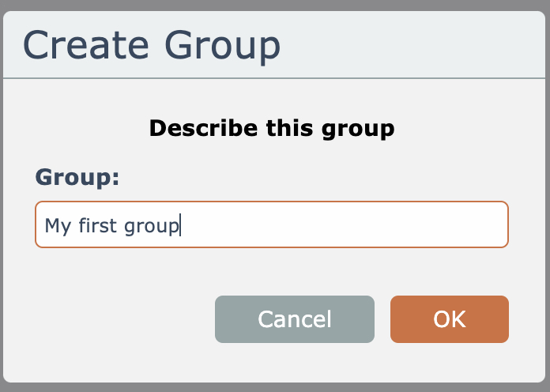
Task: Click the 'Describe this group' heading
Action: tap(271, 128)
